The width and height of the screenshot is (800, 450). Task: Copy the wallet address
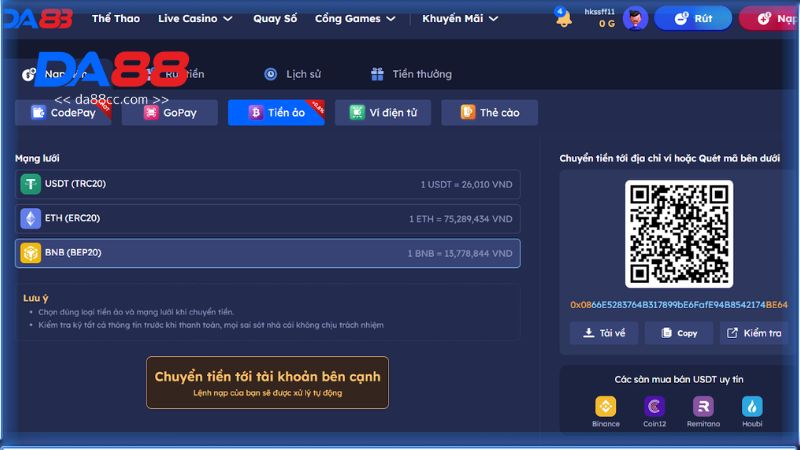pos(679,333)
